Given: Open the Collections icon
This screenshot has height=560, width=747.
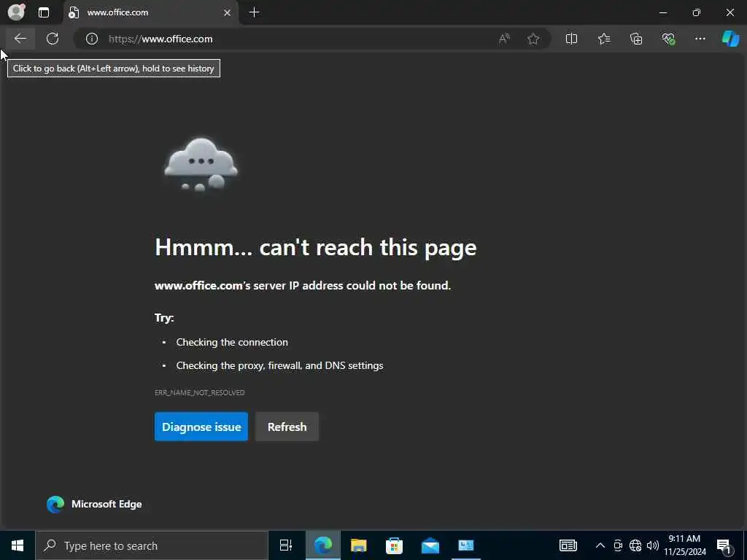Looking at the screenshot, I should pos(636,39).
